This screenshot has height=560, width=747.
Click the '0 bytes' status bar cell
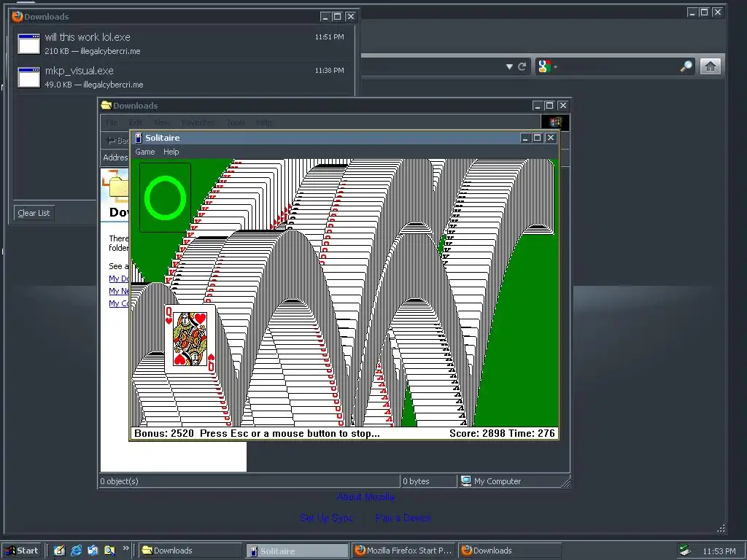coord(428,481)
